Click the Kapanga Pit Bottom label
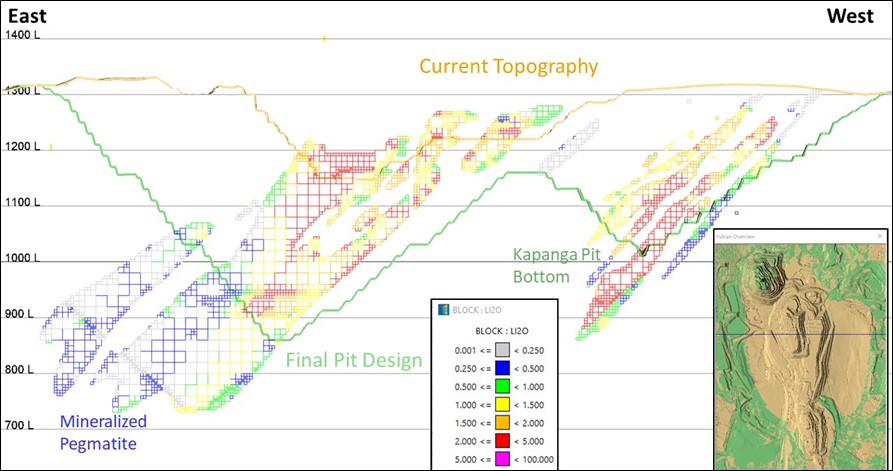This screenshot has width=893, height=471. click(556, 265)
